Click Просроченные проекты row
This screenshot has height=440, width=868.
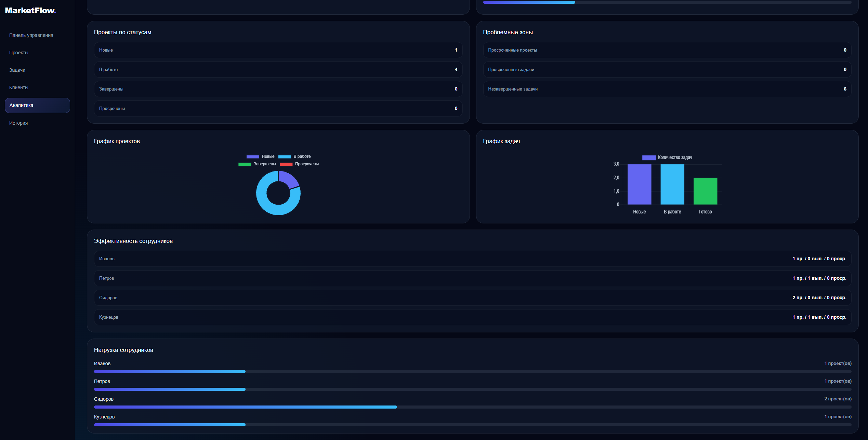(667, 50)
